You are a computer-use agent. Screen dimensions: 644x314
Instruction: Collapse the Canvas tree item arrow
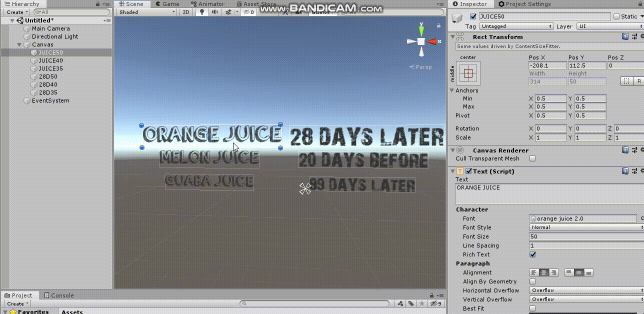(19, 44)
